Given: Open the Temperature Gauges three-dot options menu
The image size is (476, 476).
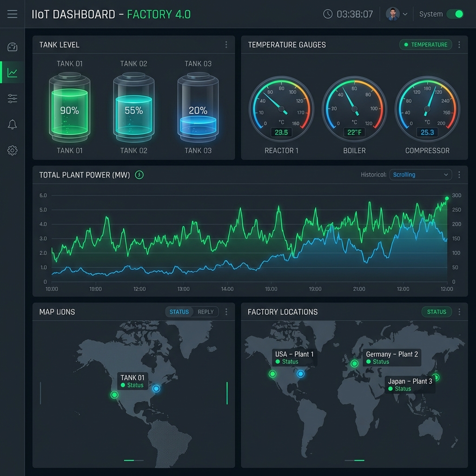Looking at the screenshot, I should (459, 45).
